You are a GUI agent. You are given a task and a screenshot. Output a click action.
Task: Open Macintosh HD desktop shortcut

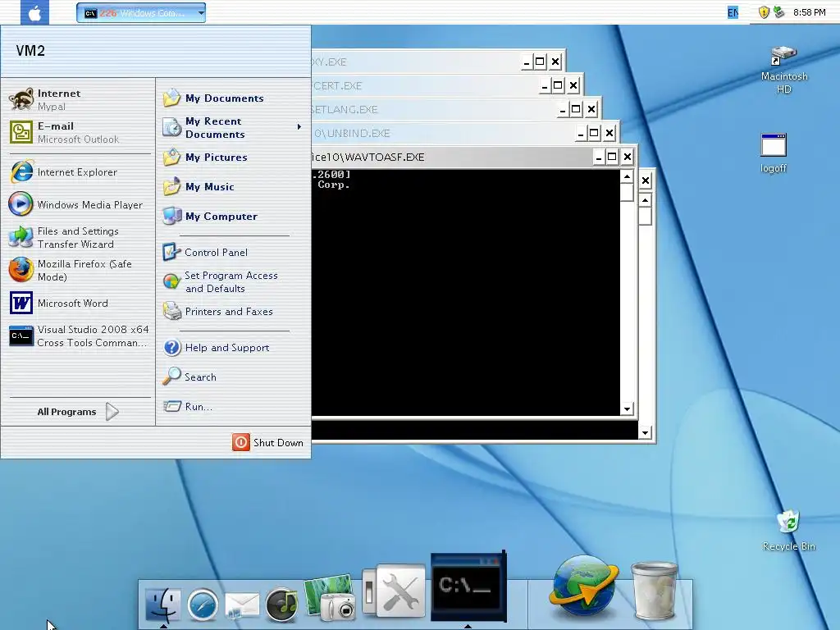point(783,71)
